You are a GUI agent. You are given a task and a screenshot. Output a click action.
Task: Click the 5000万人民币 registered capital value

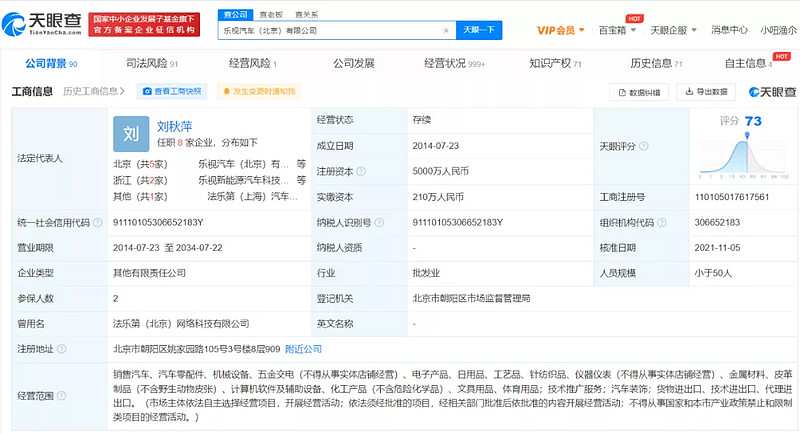440,171
